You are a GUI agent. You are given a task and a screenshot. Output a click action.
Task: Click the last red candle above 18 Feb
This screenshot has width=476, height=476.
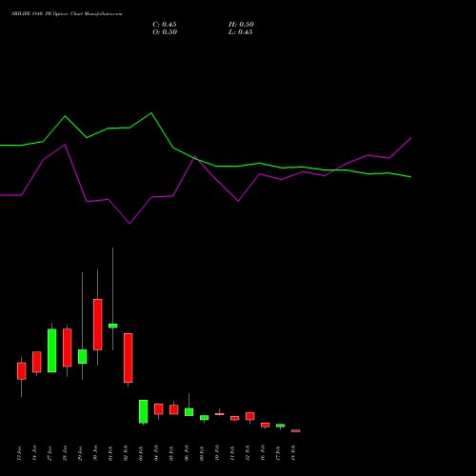(296, 430)
